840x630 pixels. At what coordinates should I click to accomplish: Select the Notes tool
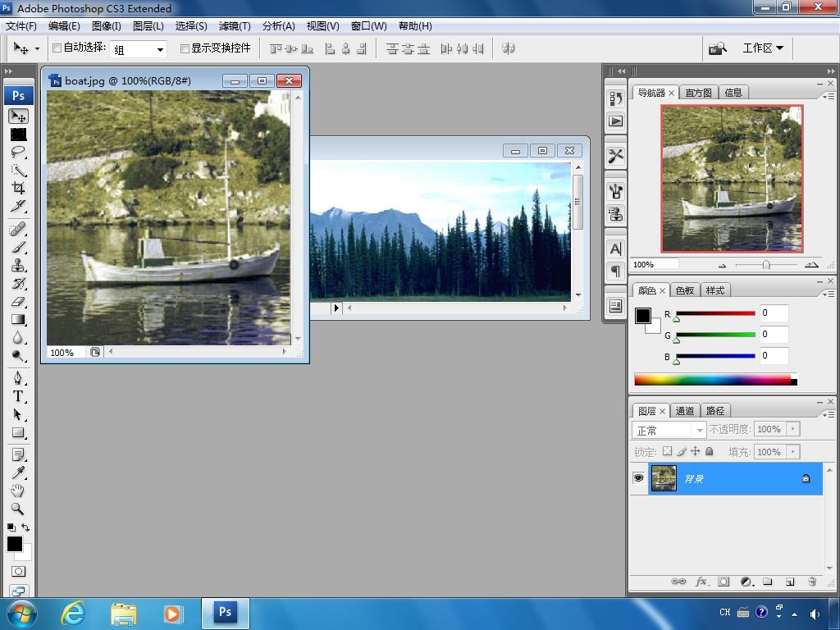point(18,454)
